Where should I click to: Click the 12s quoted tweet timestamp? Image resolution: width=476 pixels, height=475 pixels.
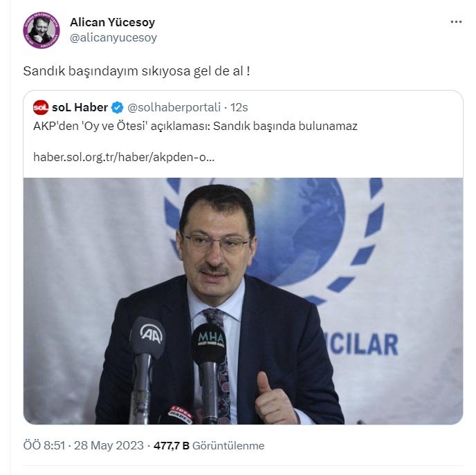[239, 107]
